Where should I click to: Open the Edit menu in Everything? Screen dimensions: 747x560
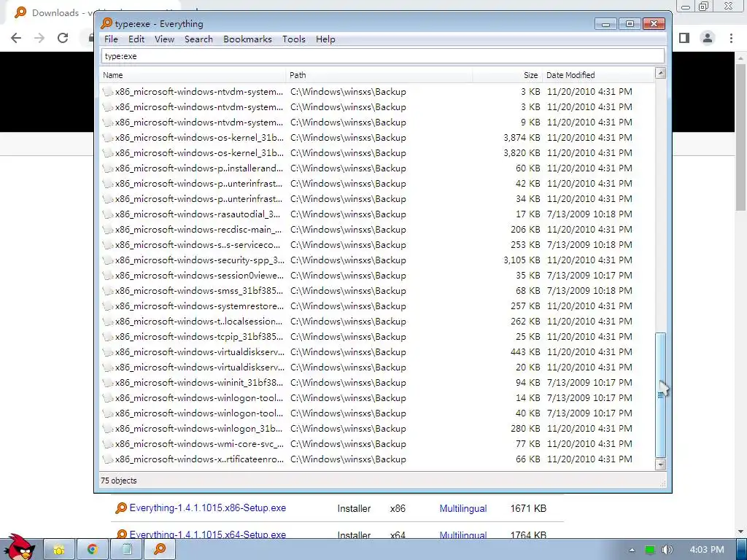136,39
